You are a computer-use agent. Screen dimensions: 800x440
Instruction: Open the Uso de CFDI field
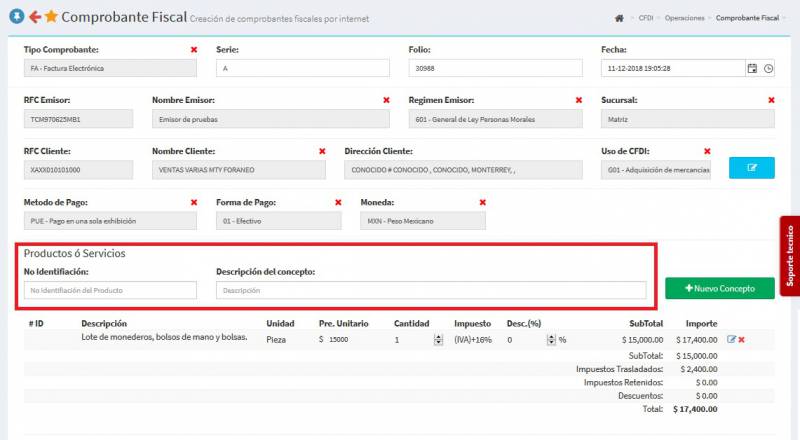point(656,170)
